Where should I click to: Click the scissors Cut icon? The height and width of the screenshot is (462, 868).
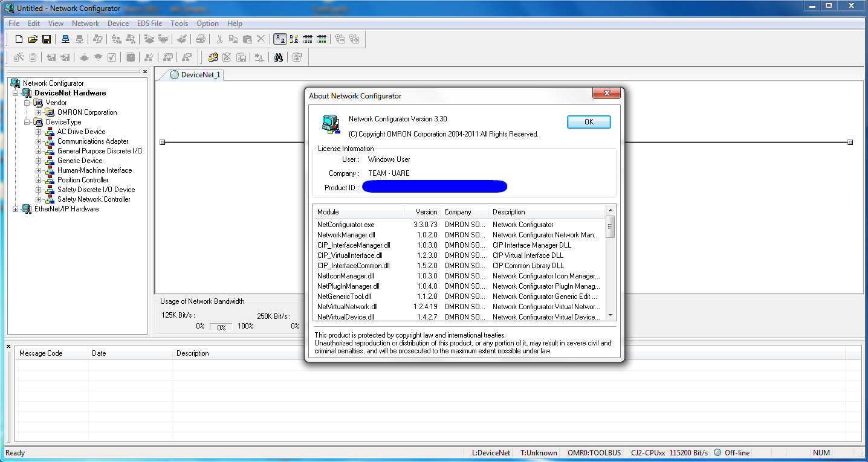tap(219, 39)
